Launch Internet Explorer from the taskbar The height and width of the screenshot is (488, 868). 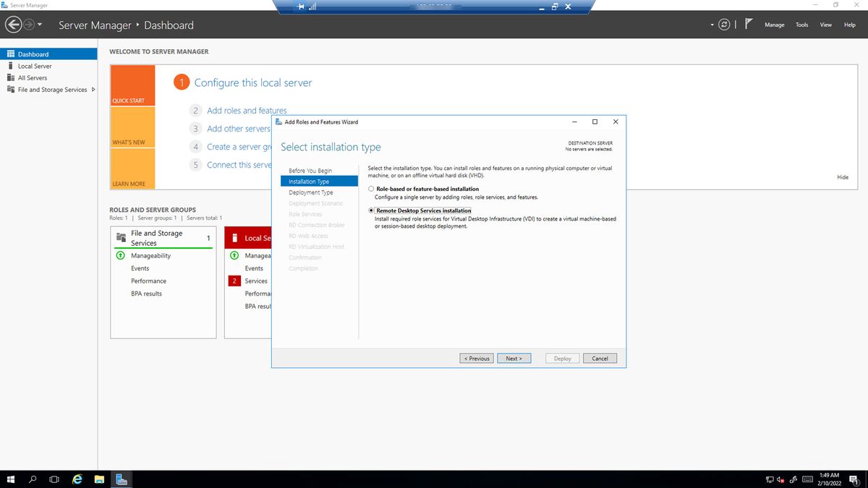pyautogui.click(x=77, y=479)
